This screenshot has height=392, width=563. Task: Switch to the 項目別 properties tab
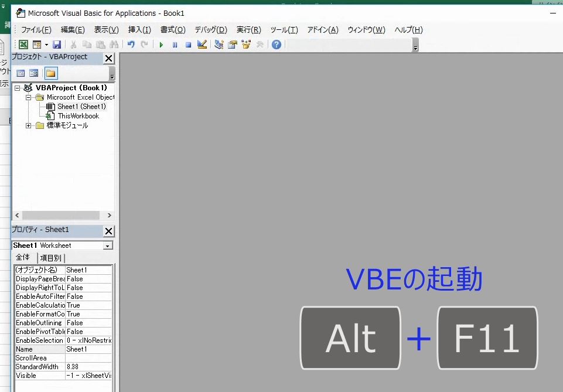[x=50, y=258]
